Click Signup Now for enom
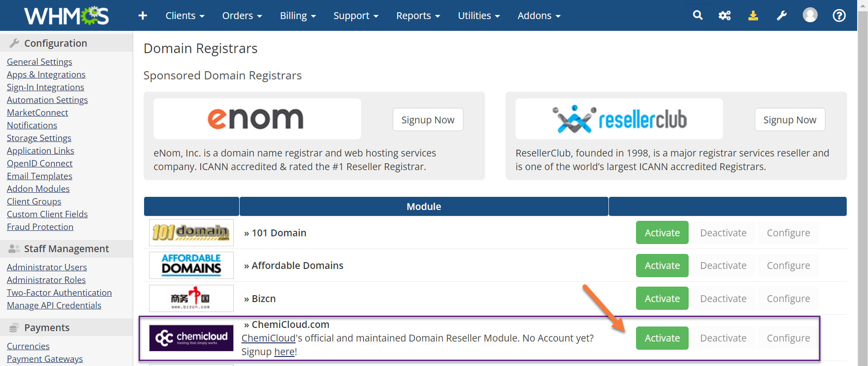The image size is (868, 366). tap(427, 119)
